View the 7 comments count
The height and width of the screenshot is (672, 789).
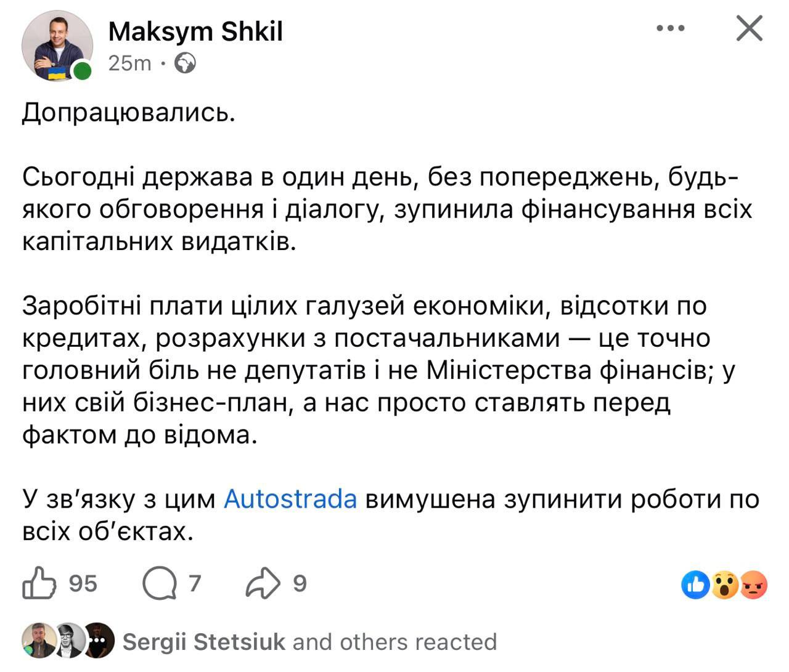tap(195, 583)
